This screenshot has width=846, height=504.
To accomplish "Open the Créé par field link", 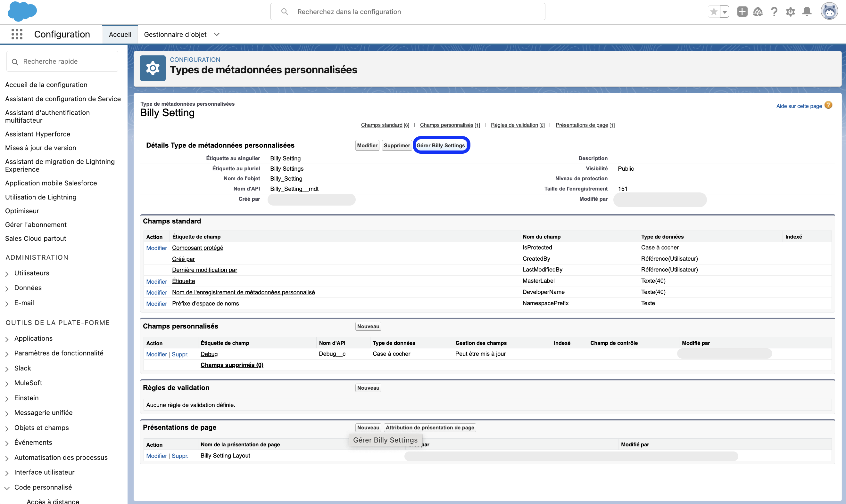I will click(183, 259).
